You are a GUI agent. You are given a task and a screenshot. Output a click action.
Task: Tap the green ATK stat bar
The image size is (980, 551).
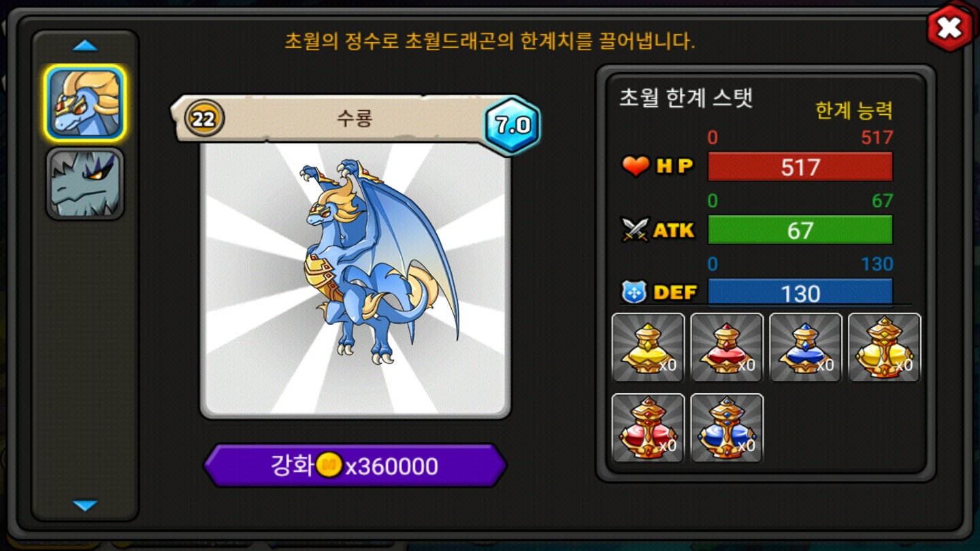(x=800, y=230)
